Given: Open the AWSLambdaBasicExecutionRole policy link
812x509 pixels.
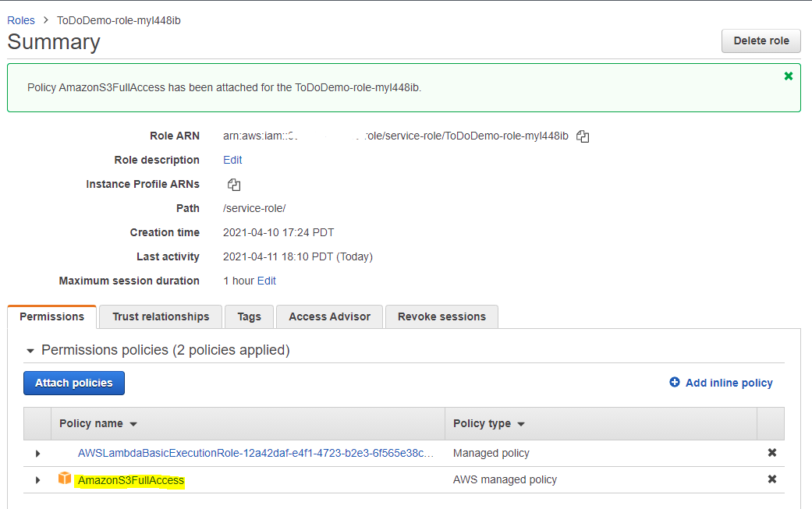Looking at the screenshot, I should click(x=256, y=453).
